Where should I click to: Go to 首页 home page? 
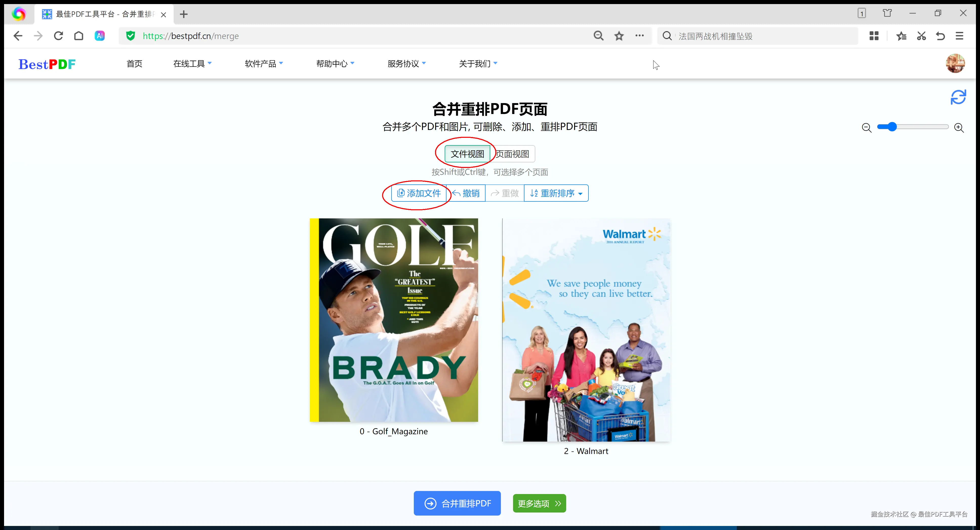134,64
